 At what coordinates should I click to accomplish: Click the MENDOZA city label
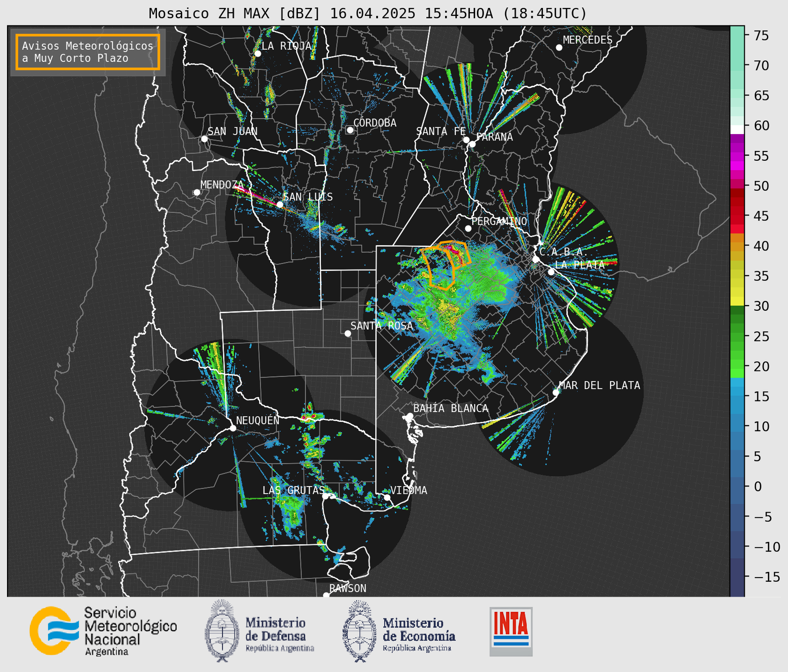pos(222,185)
